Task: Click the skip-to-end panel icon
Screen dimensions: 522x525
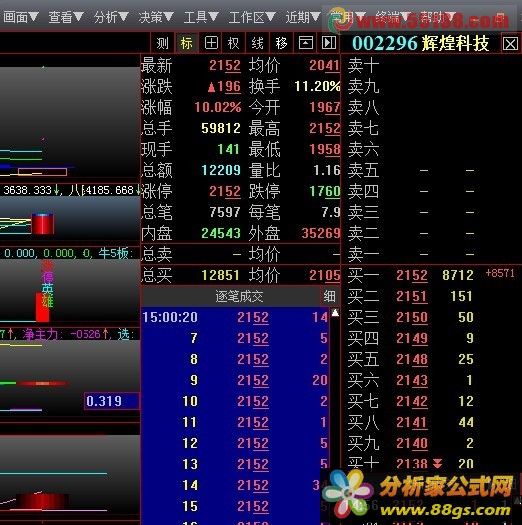Action: point(329,43)
